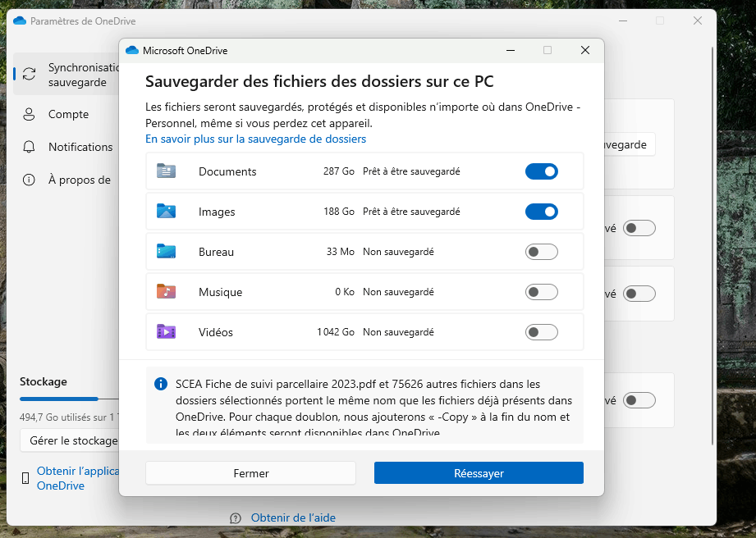
Task: Click the Réessayer button
Action: (479, 473)
